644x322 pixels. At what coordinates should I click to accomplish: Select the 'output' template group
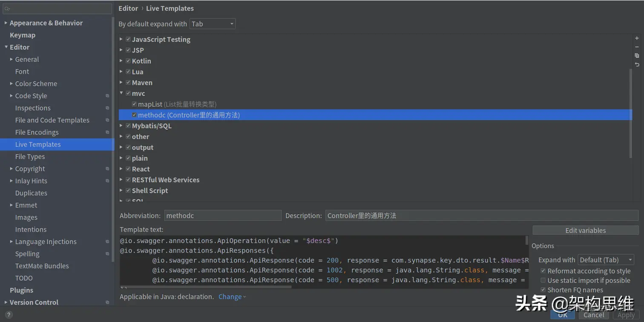(x=143, y=147)
